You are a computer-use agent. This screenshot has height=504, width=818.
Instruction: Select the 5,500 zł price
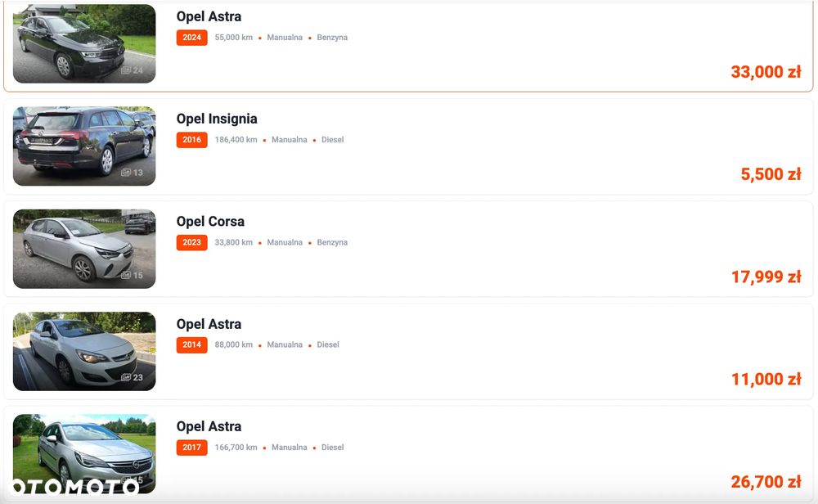771,174
